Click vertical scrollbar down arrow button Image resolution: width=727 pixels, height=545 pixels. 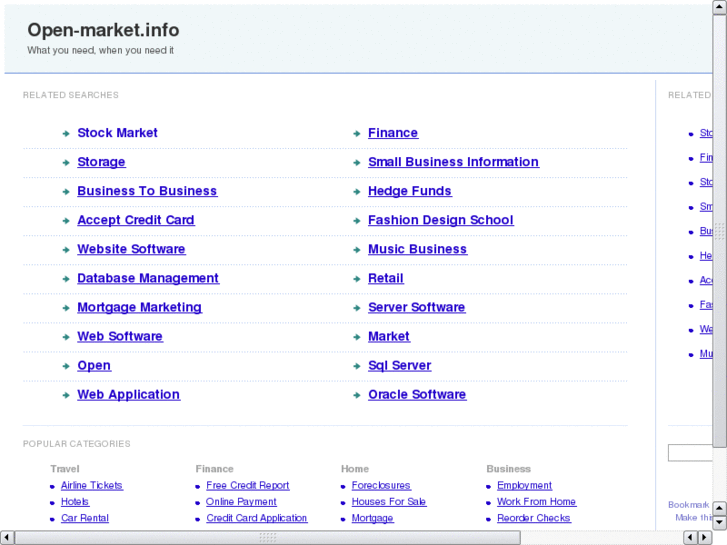point(719,521)
